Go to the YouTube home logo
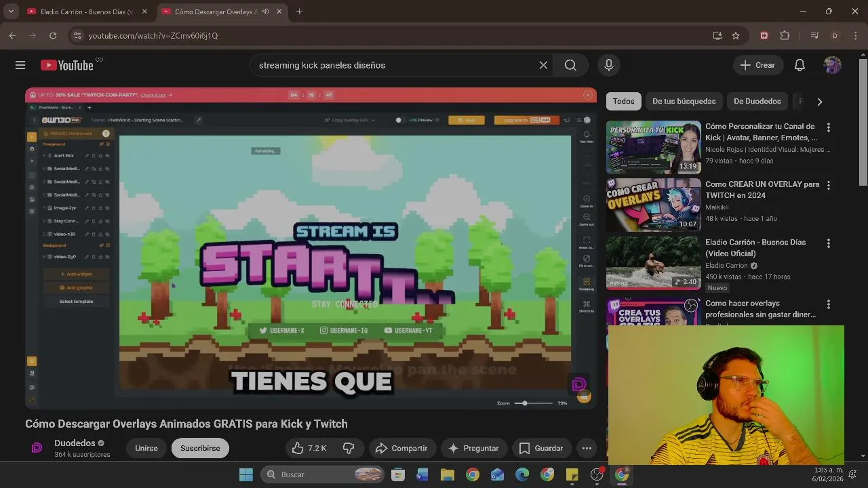The width and height of the screenshot is (868, 488). (x=66, y=65)
